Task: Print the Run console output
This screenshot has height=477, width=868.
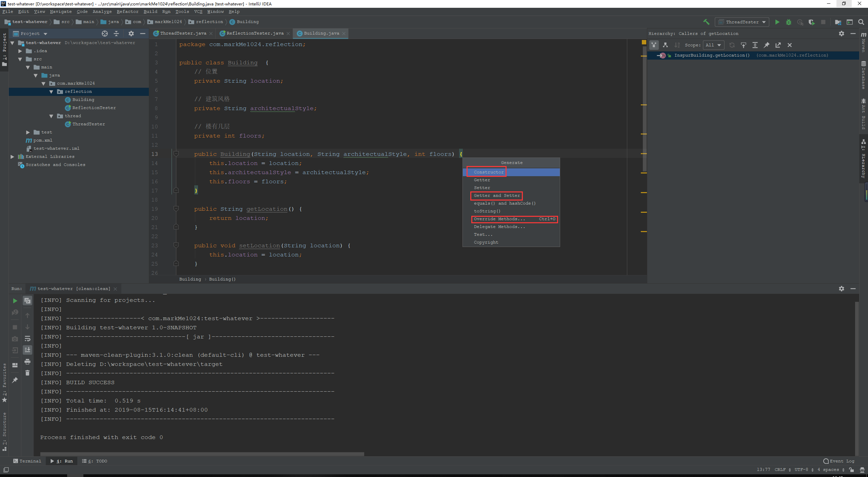Action: 27,361
